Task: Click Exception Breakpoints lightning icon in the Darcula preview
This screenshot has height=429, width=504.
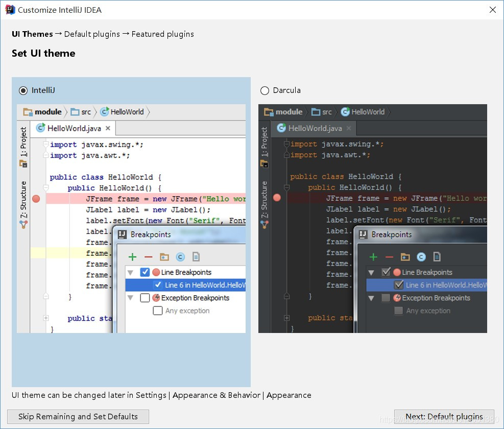Action: (397, 298)
